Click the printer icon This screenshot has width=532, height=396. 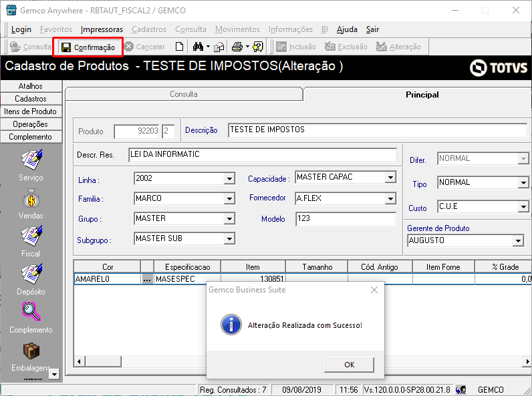pyautogui.click(x=237, y=47)
